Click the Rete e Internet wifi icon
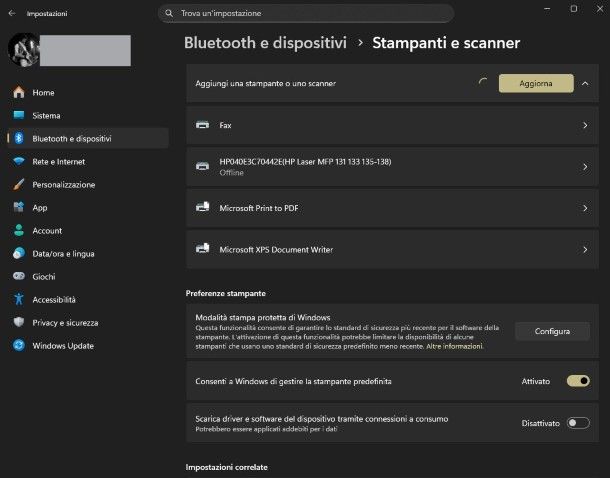This screenshot has height=478, width=610. (x=19, y=161)
